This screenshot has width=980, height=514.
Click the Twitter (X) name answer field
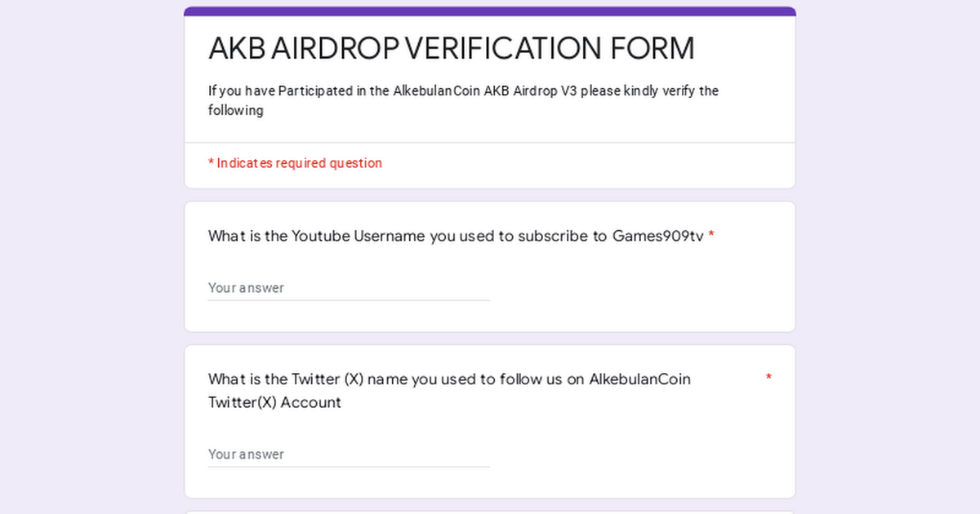point(349,454)
